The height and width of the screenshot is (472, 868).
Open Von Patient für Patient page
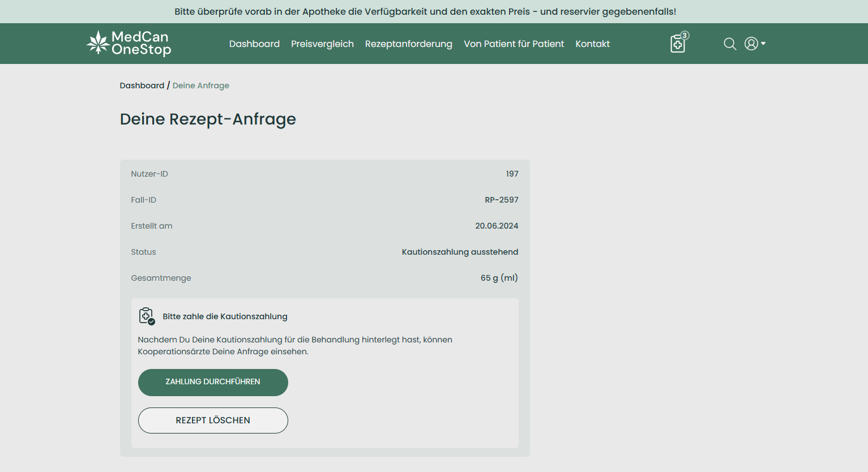coord(514,44)
